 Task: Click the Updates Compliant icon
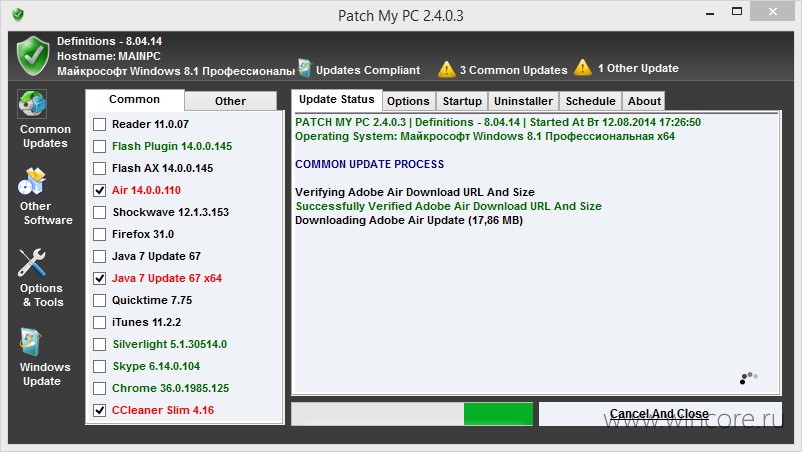305,68
